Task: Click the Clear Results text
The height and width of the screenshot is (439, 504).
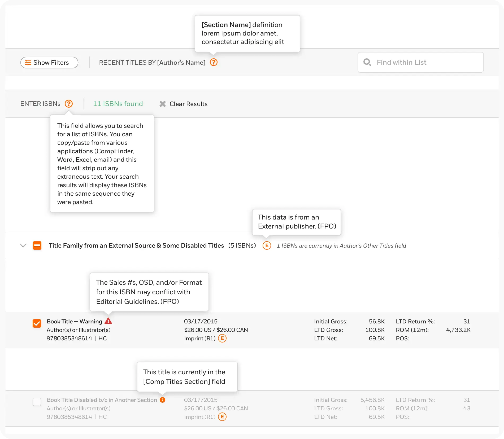Action: (188, 104)
